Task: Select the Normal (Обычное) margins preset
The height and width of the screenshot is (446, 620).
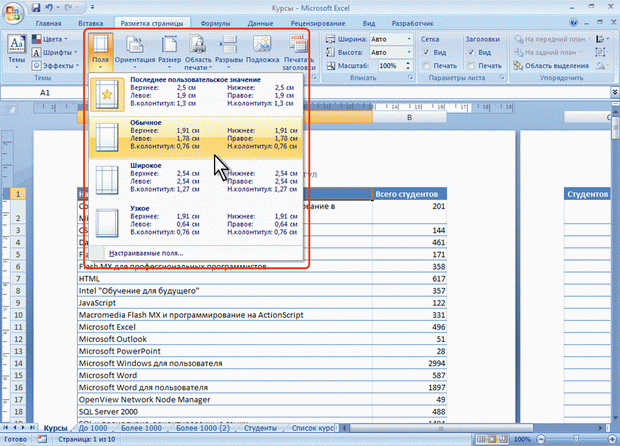Action: pyautogui.click(x=196, y=138)
